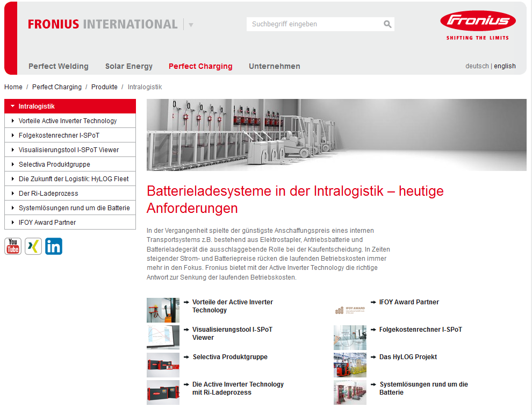Go to Produkte breadcrumb

(104, 87)
